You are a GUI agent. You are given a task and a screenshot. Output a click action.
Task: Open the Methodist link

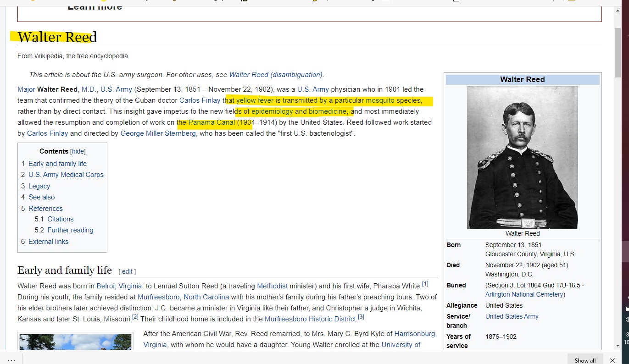click(x=272, y=286)
